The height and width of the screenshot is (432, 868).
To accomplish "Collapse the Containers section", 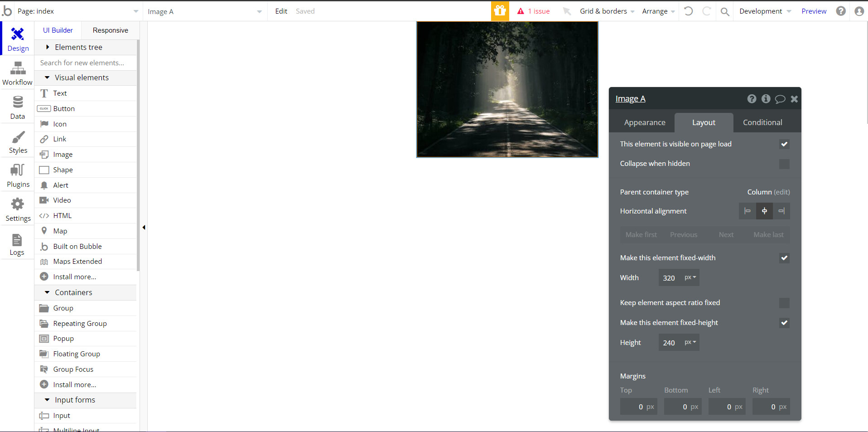I will click(x=86, y=292).
